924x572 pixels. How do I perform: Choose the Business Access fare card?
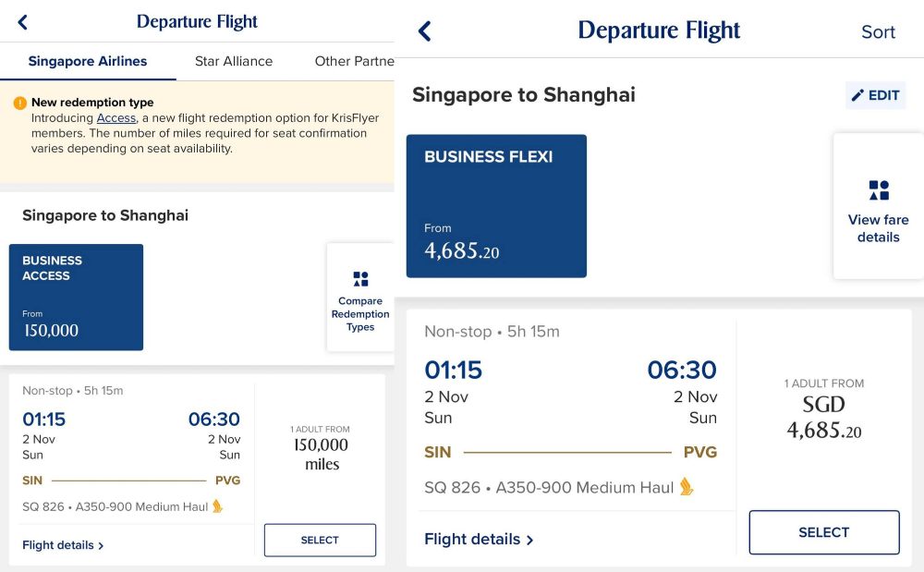(76, 297)
